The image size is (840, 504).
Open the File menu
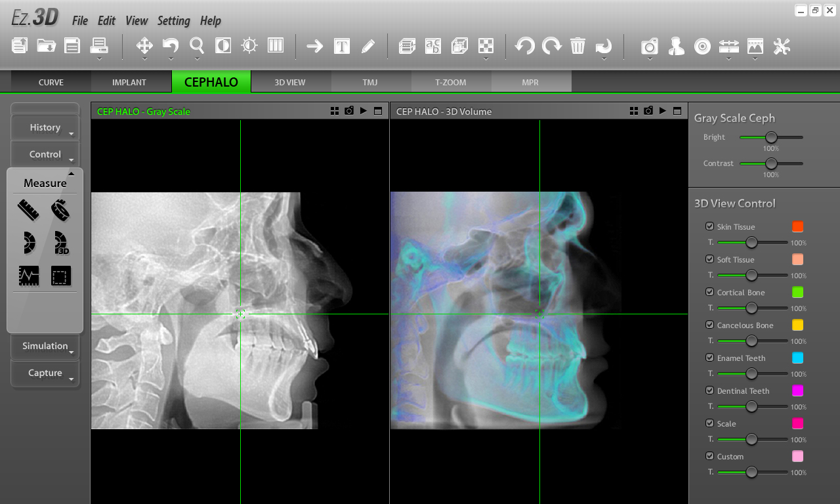[x=80, y=20]
